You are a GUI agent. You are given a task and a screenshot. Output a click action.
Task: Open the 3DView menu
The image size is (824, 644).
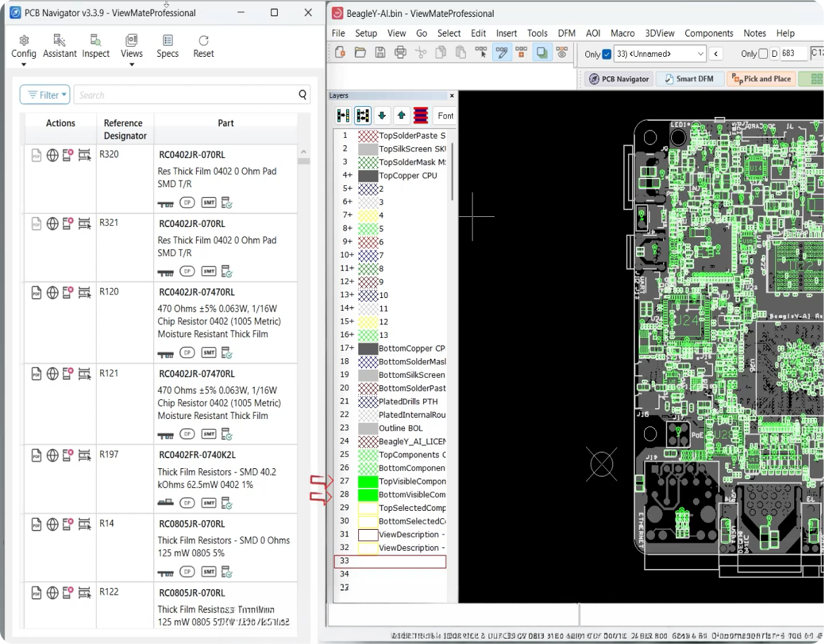660,33
